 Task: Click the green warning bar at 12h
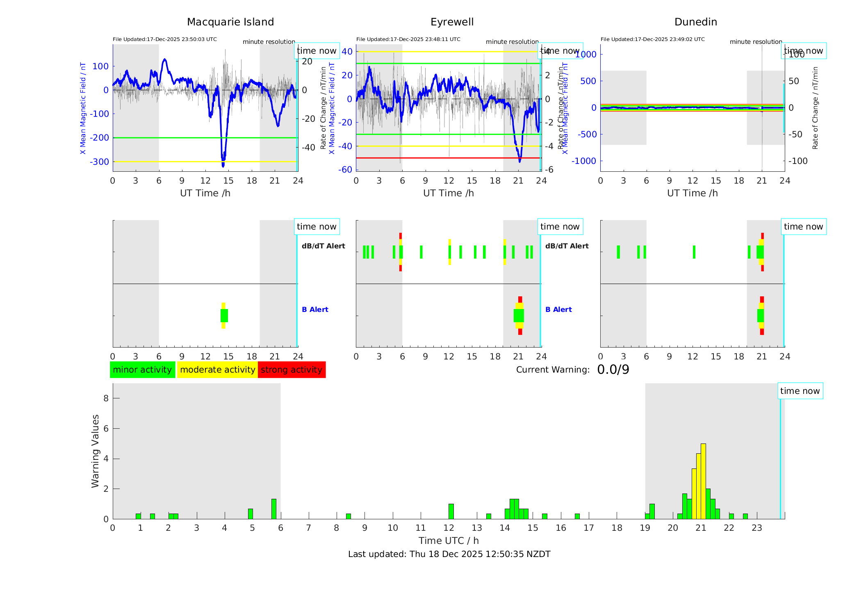coord(451,511)
